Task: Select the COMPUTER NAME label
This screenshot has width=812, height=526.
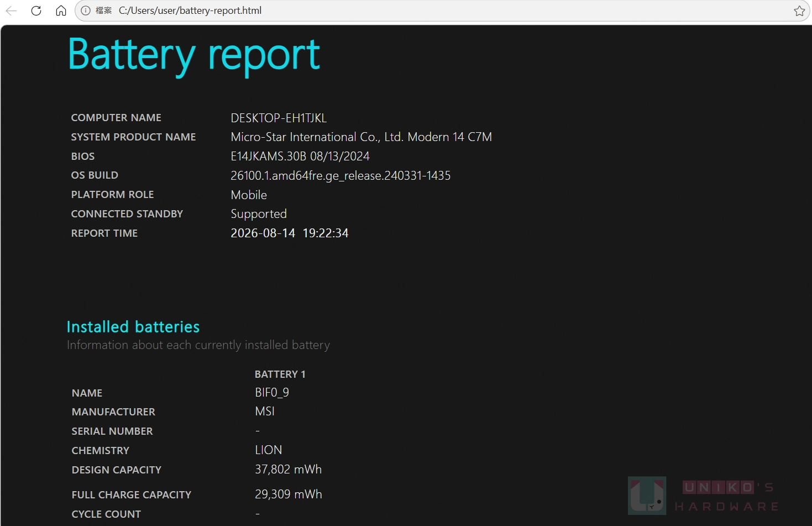Action: point(116,118)
